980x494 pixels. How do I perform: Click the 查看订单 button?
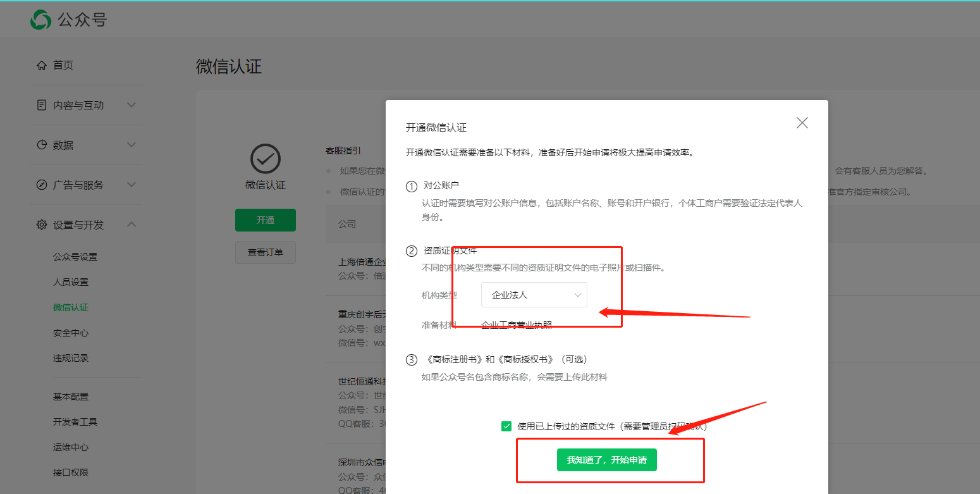click(x=266, y=252)
